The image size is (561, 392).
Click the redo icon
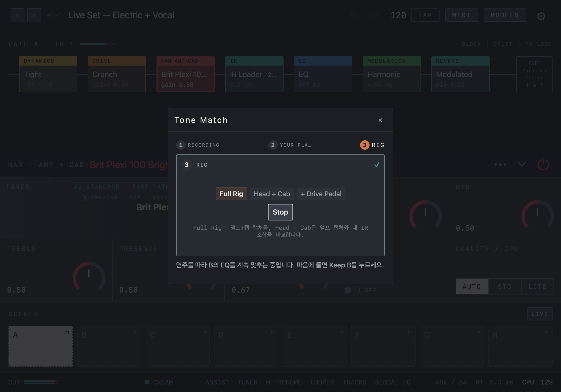[375, 15]
